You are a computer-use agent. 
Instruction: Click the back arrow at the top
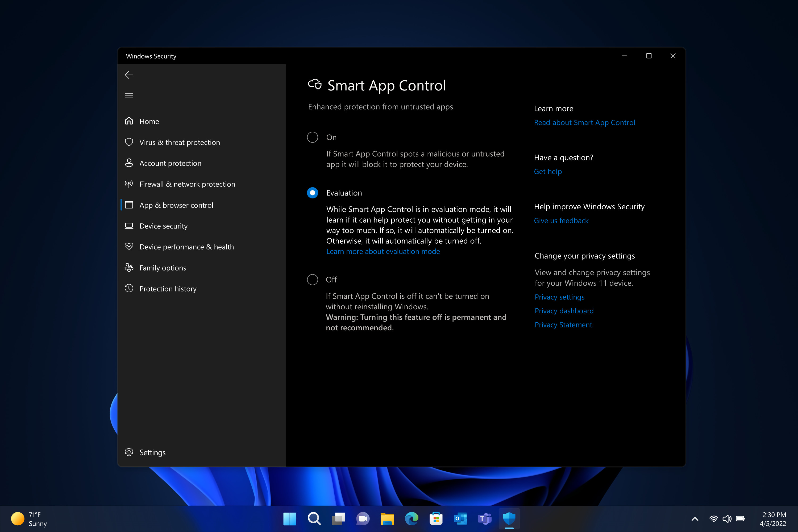coord(129,75)
